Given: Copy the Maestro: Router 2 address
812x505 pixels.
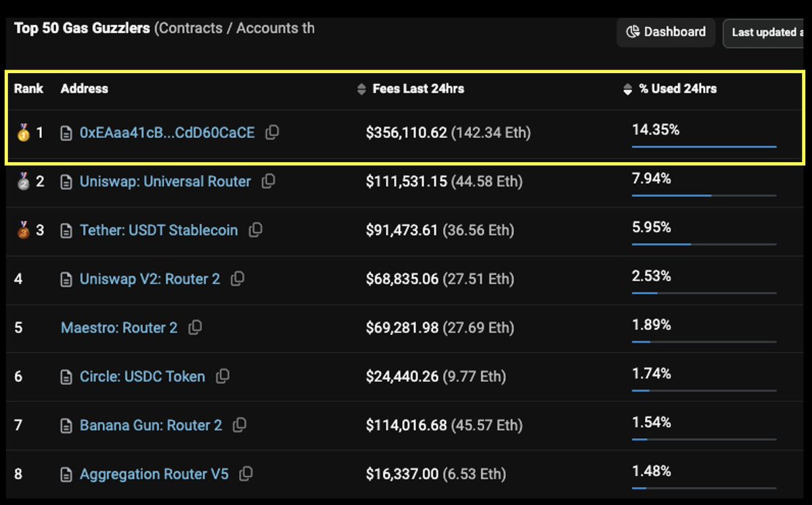Looking at the screenshot, I should click(x=195, y=328).
